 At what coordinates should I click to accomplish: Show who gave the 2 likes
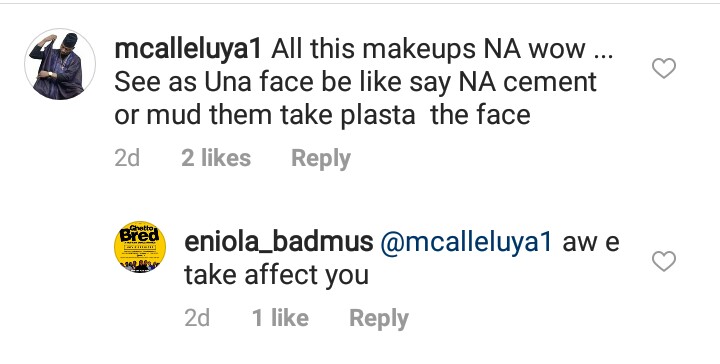pos(216,158)
